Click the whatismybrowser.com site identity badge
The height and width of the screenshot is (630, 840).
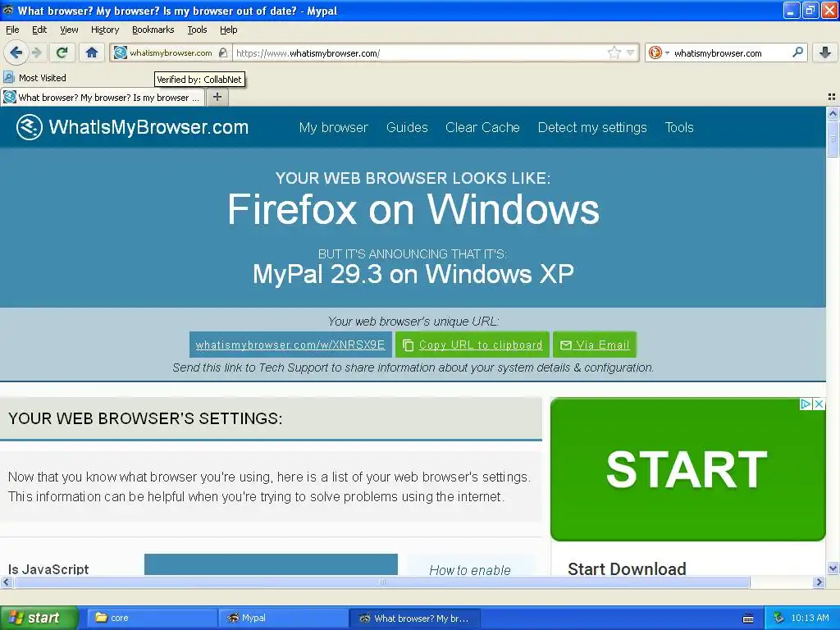[x=171, y=53]
